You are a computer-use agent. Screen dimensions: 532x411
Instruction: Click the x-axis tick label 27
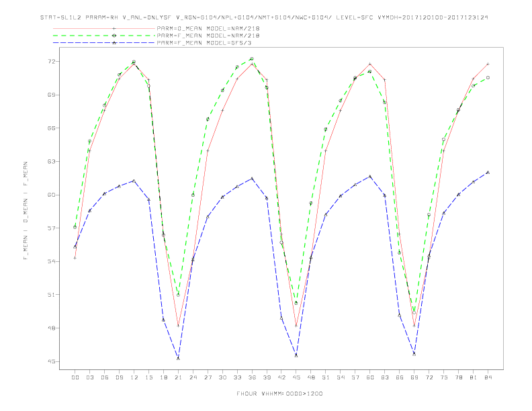click(208, 377)
